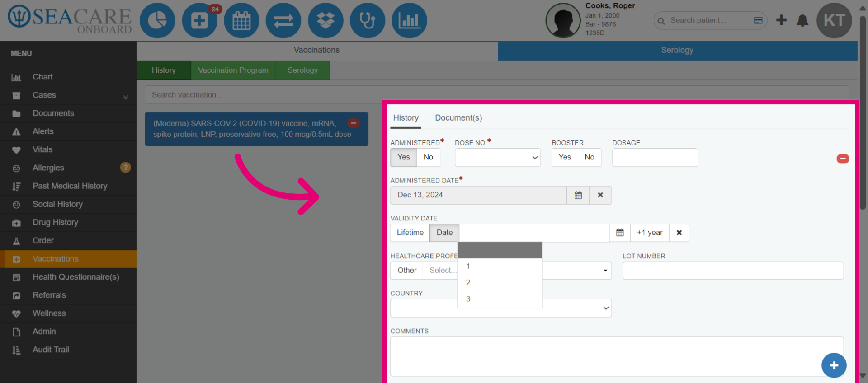Open Audit Trail in sidebar
The height and width of the screenshot is (383, 868).
point(68,350)
